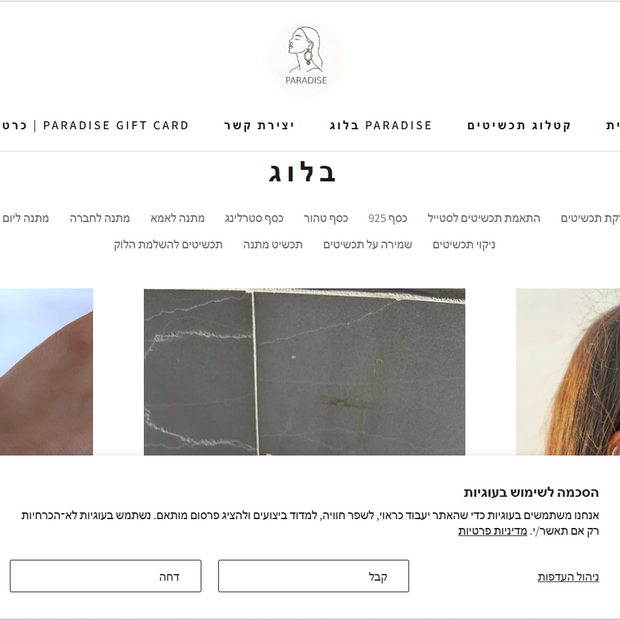Screen dimensions: 620x620
Task: Open the יצירת קשר contact page
Action: [x=259, y=125]
